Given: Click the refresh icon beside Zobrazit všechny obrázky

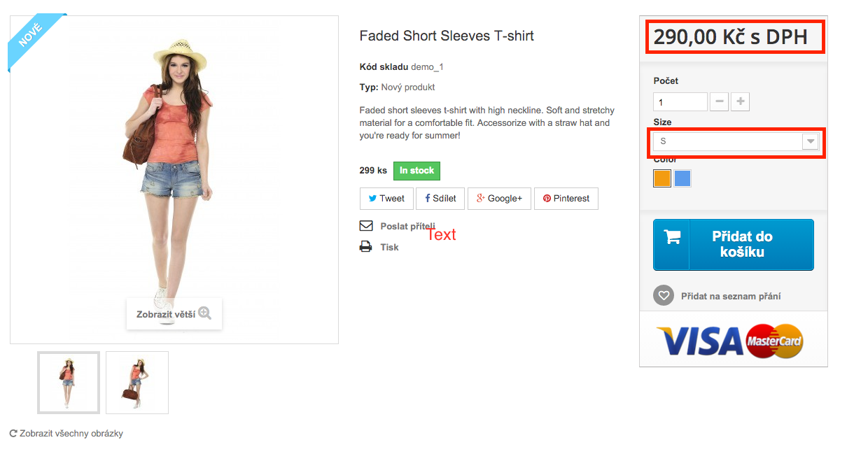Looking at the screenshot, I should (x=13, y=434).
